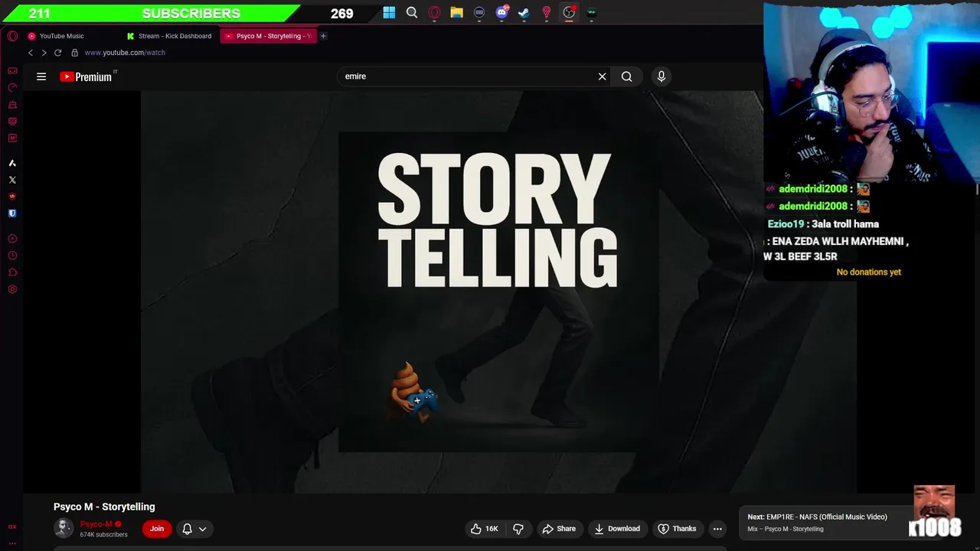Screen dimensions: 980x551
Task: Open Windows Start menu
Action: 389,12
